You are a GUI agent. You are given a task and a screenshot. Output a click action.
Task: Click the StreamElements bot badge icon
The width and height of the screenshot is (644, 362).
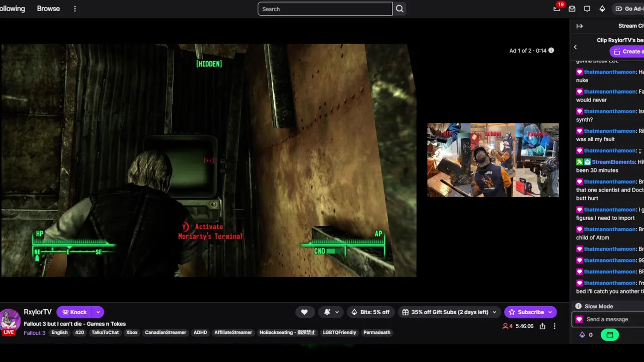(x=588, y=162)
